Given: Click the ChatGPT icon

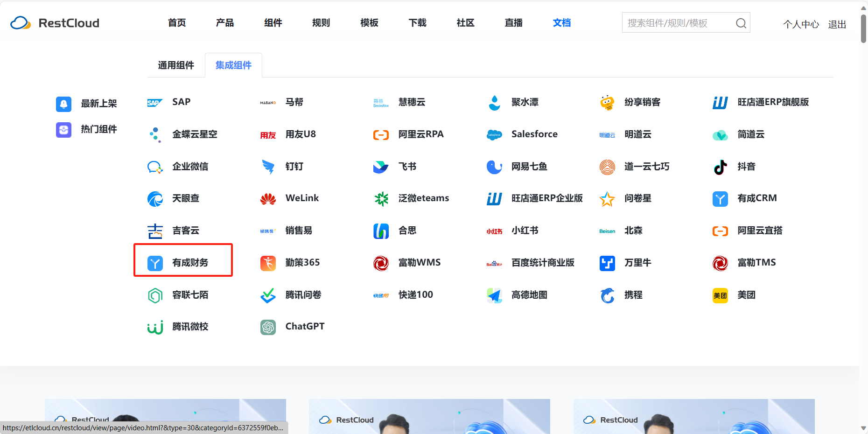Looking at the screenshot, I should click(268, 327).
